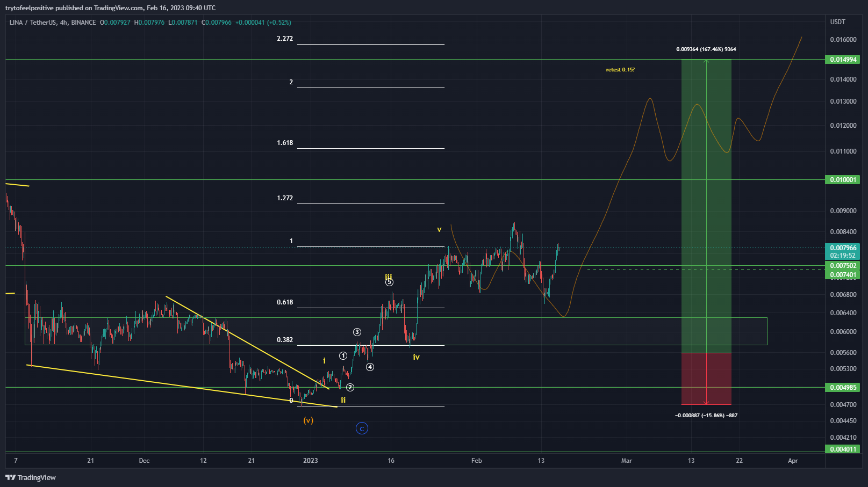Click the change value +0.000041 (+0.52%)
The width and height of the screenshot is (868, 487).
coord(263,23)
